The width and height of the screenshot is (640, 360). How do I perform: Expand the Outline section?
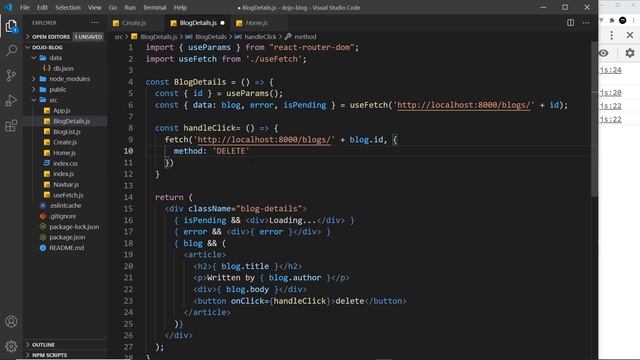(x=65, y=345)
